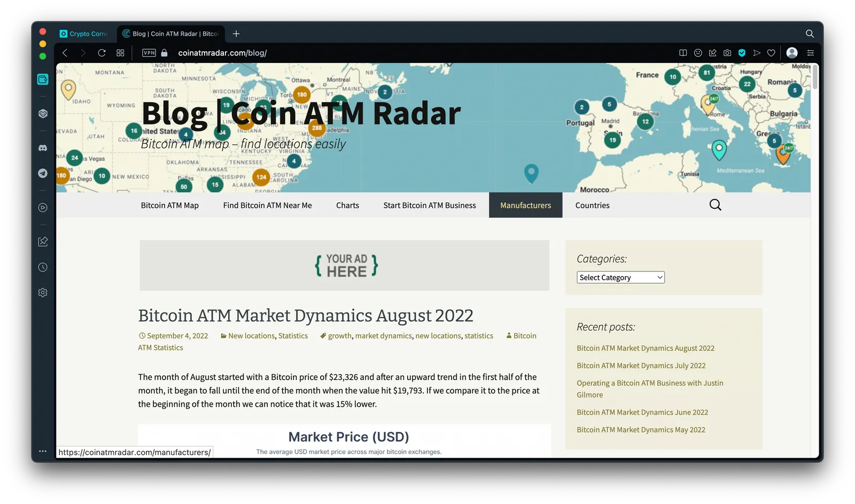Expand the Select Category dropdown
Screen dimensions: 855x504
pyautogui.click(x=620, y=277)
